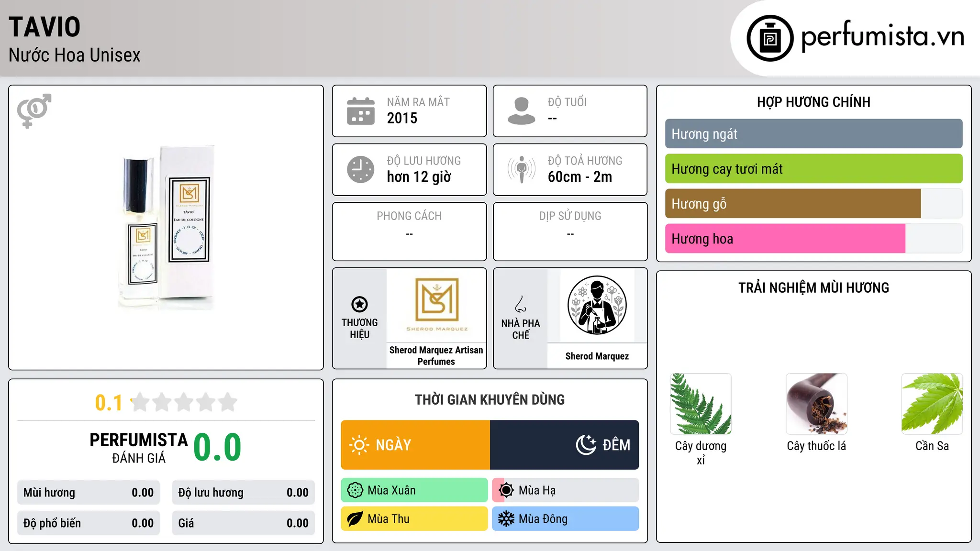Choose the Mùa Thu season bar
Screen dimensions: 980x551
pyautogui.click(x=414, y=519)
